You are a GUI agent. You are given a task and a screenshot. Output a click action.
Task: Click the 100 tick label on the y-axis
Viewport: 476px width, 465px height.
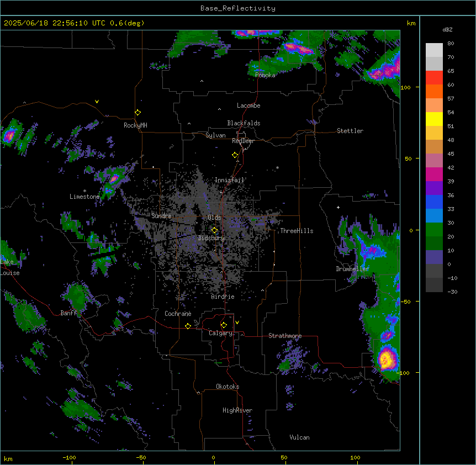(405, 87)
